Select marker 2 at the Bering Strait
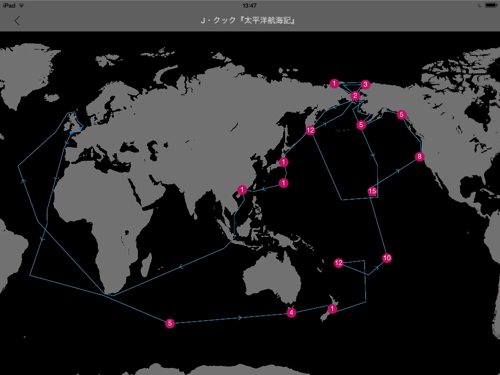Viewport: 500px width, 375px height. click(x=355, y=96)
